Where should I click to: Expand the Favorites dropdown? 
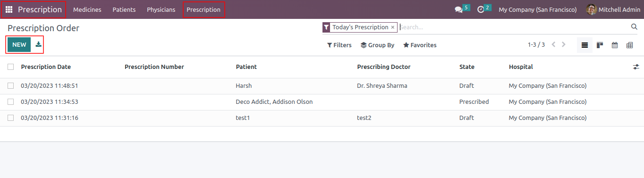coord(420,45)
